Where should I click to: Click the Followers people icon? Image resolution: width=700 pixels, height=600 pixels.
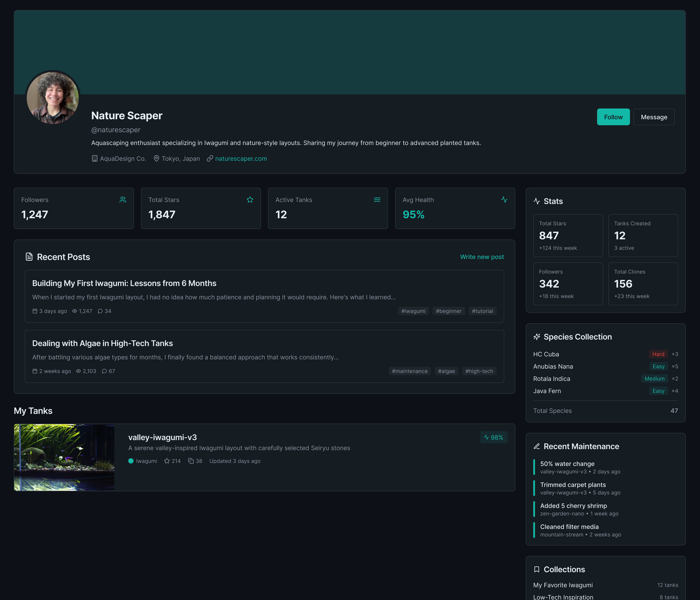click(123, 200)
